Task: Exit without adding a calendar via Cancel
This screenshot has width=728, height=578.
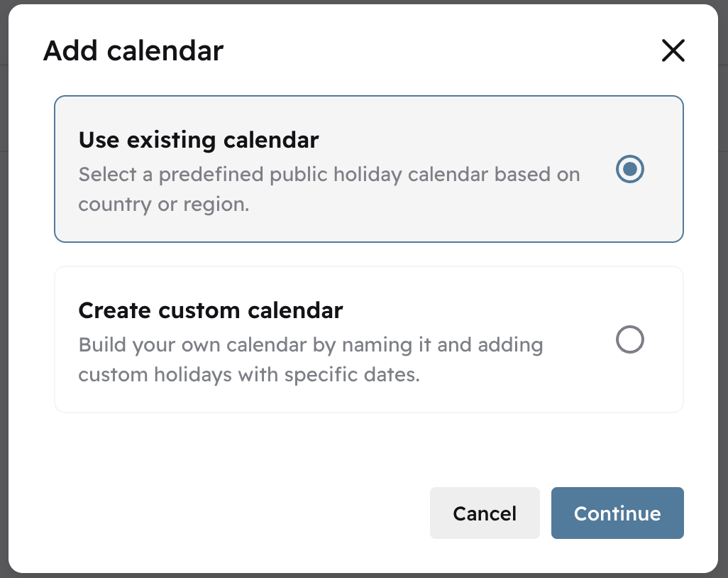Action: click(485, 513)
